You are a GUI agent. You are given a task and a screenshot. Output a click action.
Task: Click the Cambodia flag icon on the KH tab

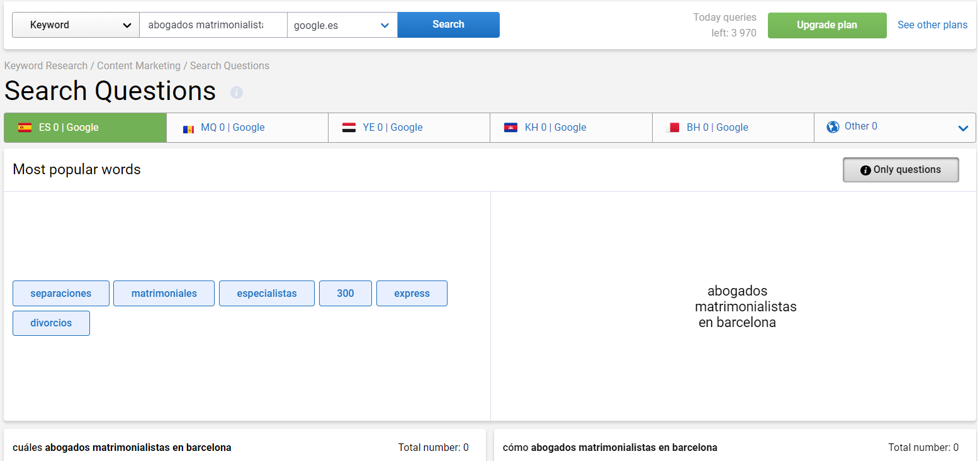(x=512, y=127)
